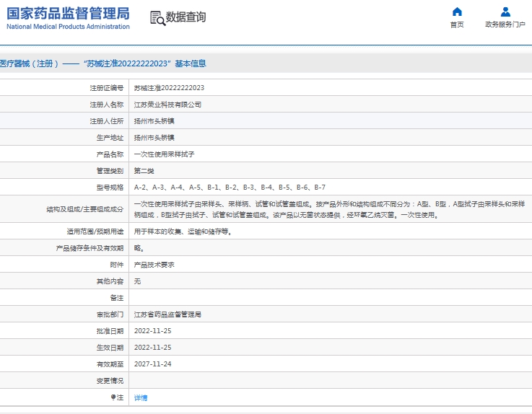
Task: Click the 型号规格 label
Action: point(110,187)
